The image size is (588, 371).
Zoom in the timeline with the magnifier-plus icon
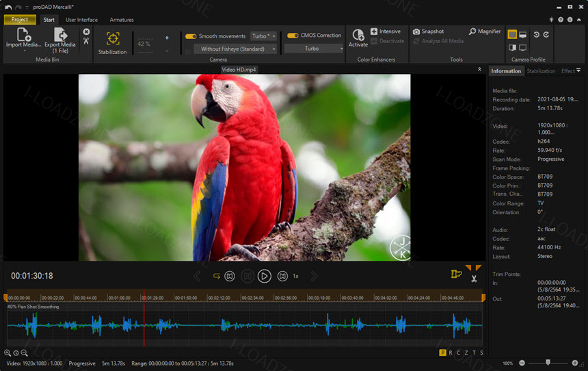tap(7, 353)
